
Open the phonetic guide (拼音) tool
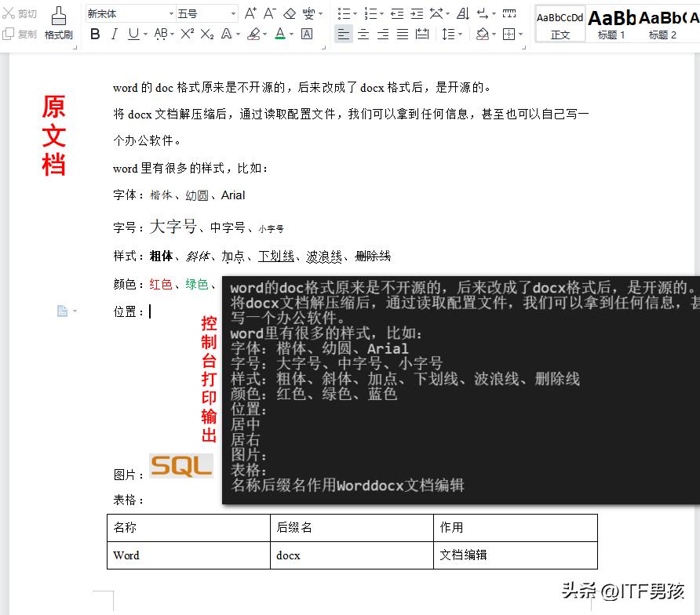308,13
